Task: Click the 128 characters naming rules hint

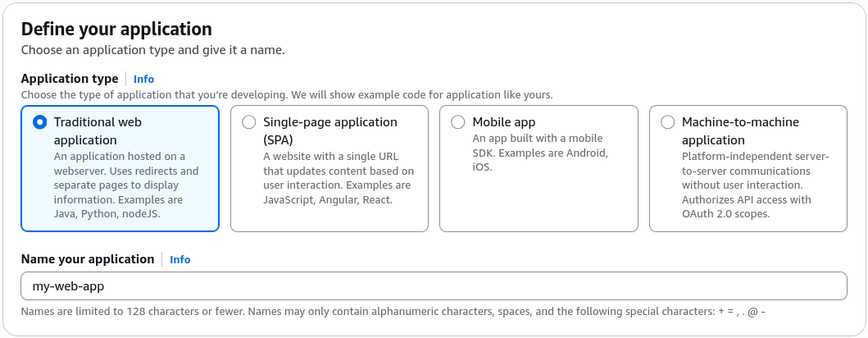Action: [393, 312]
